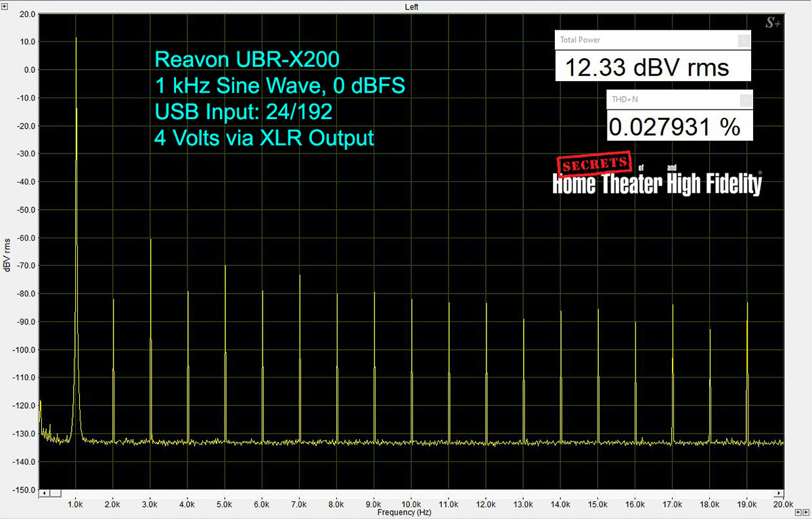Close the THD+N readout panel
The image size is (812, 519).
click(x=746, y=100)
